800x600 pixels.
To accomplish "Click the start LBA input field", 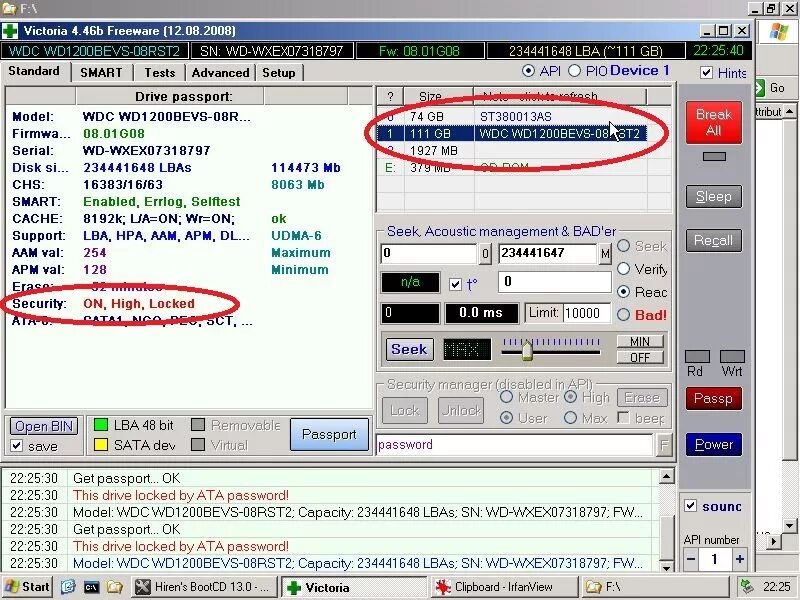I will click(429, 254).
